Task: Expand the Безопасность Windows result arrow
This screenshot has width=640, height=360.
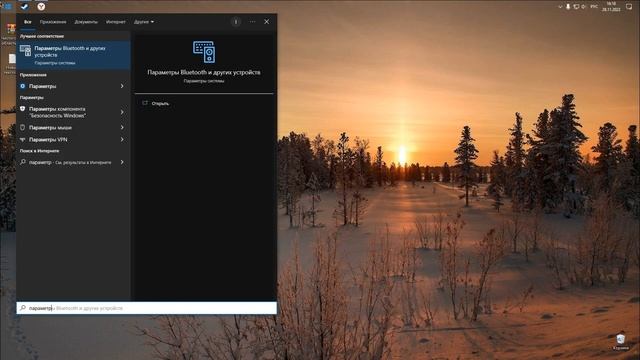Action: [x=122, y=112]
